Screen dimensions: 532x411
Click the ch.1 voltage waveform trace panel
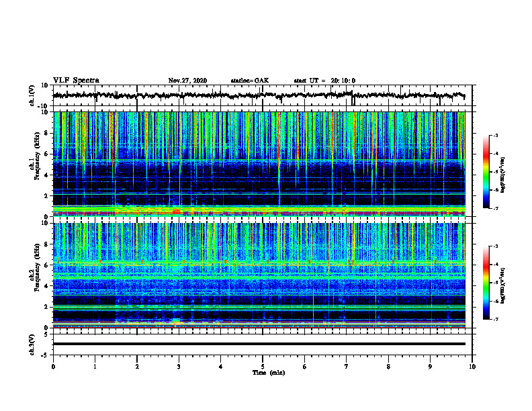pos(262,95)
